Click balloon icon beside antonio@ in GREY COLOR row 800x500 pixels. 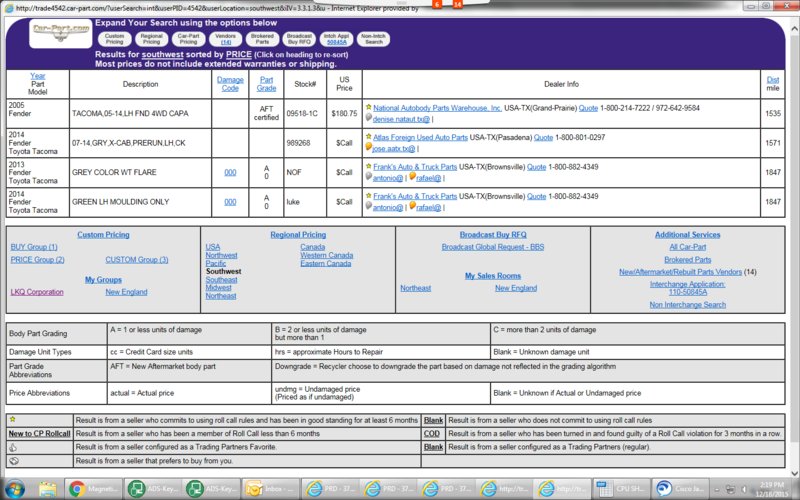tap(368, 177)
